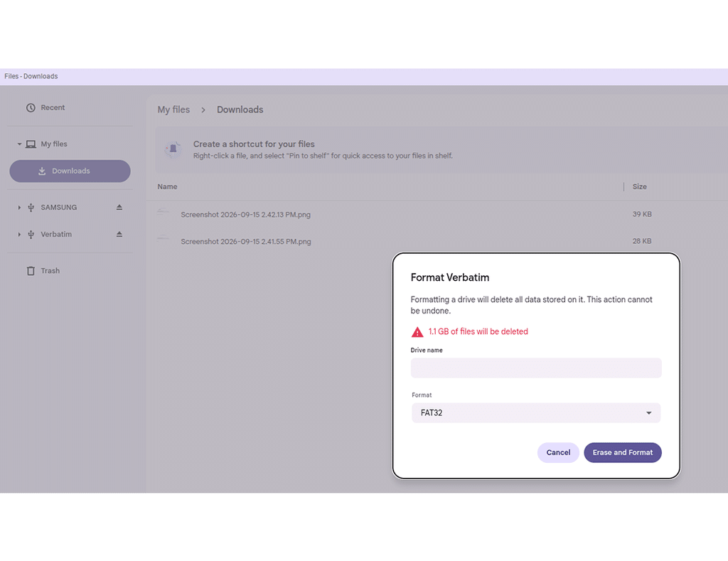Click the My files laptop icon

pos(31,144)
